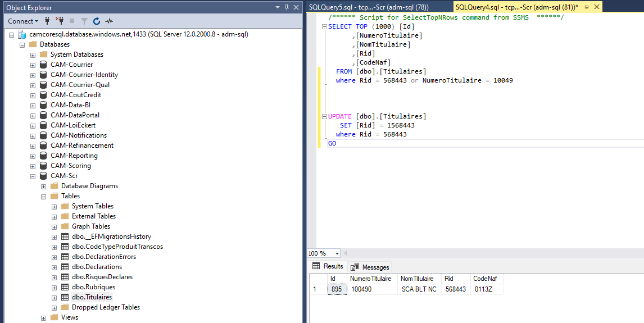
Task: Switch to the SQLQuery5.sql tab
Action: point(368,7)
